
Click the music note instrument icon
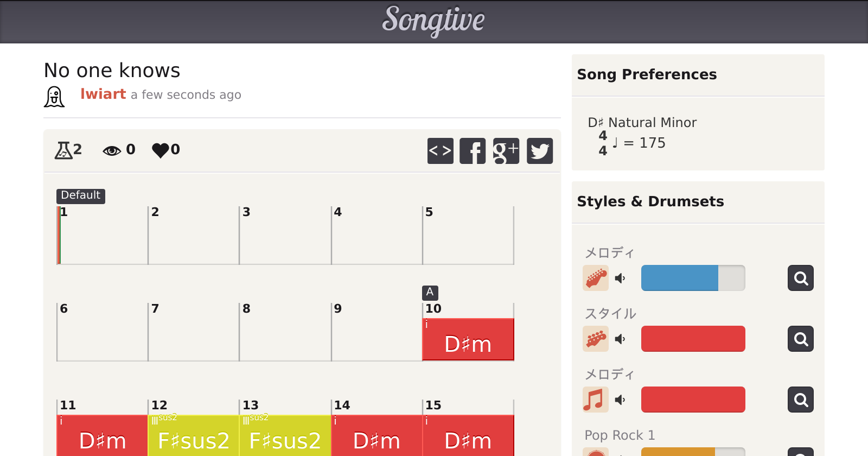click(x=596, y=400)
